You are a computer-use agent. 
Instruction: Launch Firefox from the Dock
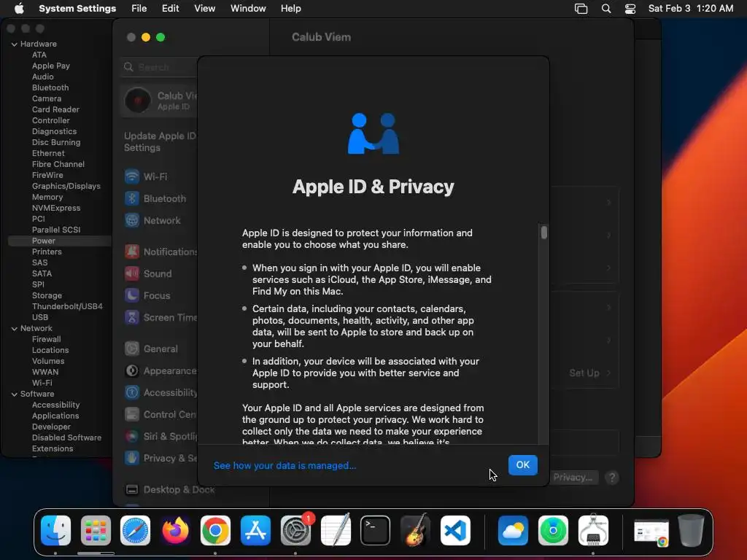175,530
